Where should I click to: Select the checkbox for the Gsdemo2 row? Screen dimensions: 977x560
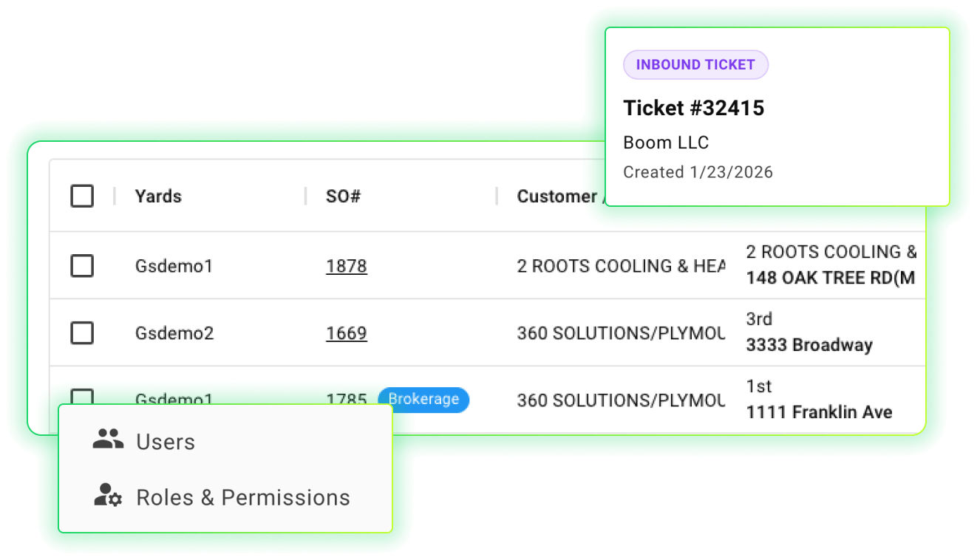point(82,333)
